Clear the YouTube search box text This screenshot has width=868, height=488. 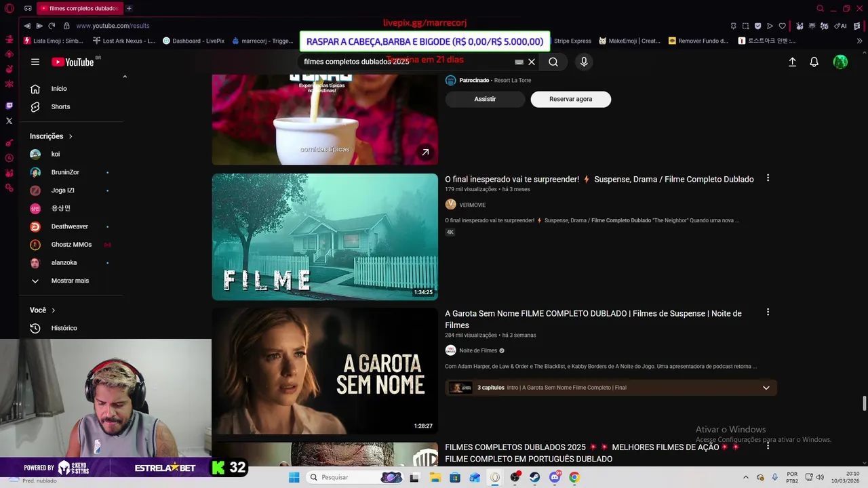[532, 62]
